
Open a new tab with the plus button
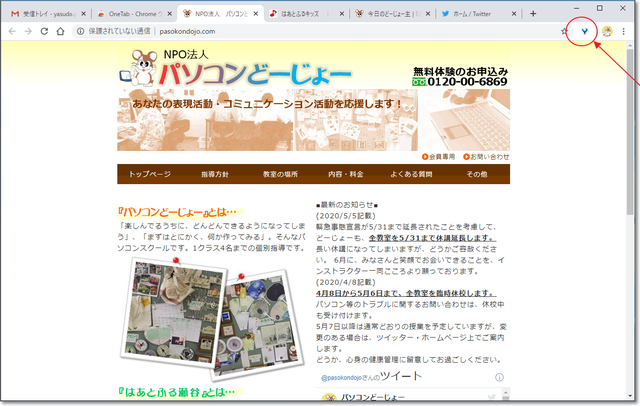[x=533, y=13]
